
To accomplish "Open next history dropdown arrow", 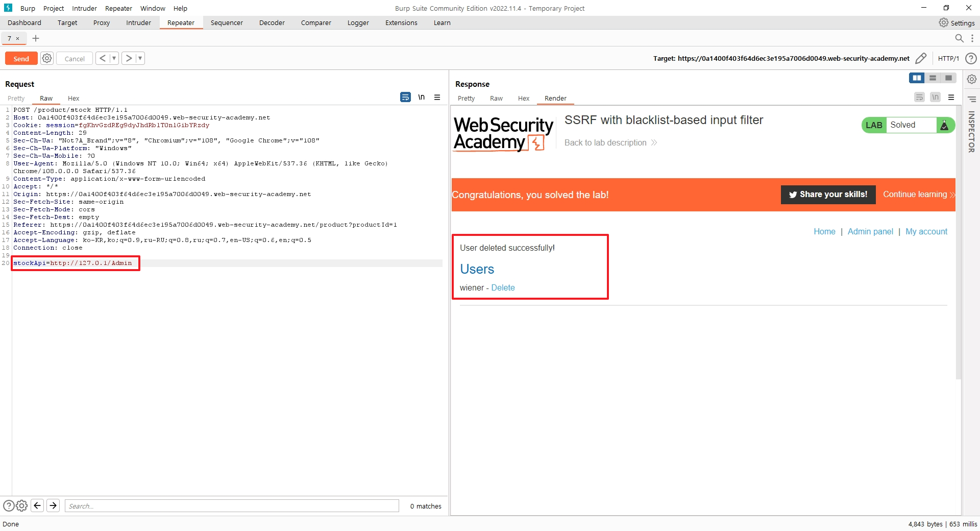I will pos(140,58).
